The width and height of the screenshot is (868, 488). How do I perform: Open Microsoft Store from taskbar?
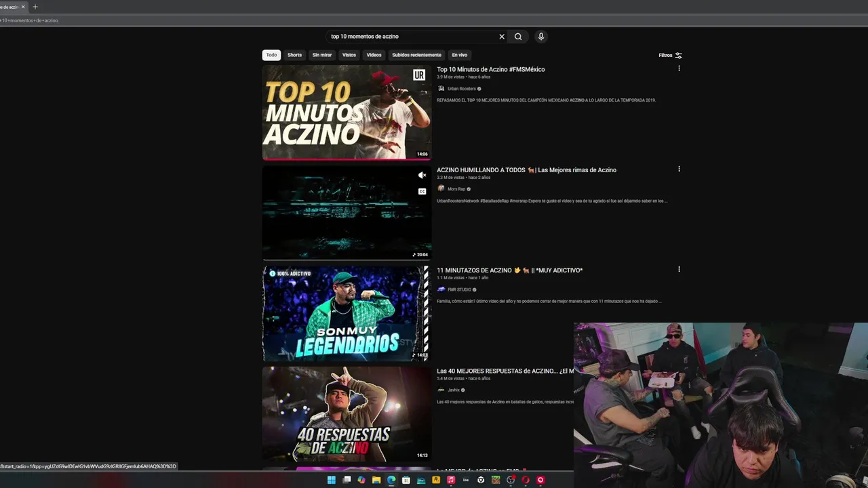tap(406, 480)
